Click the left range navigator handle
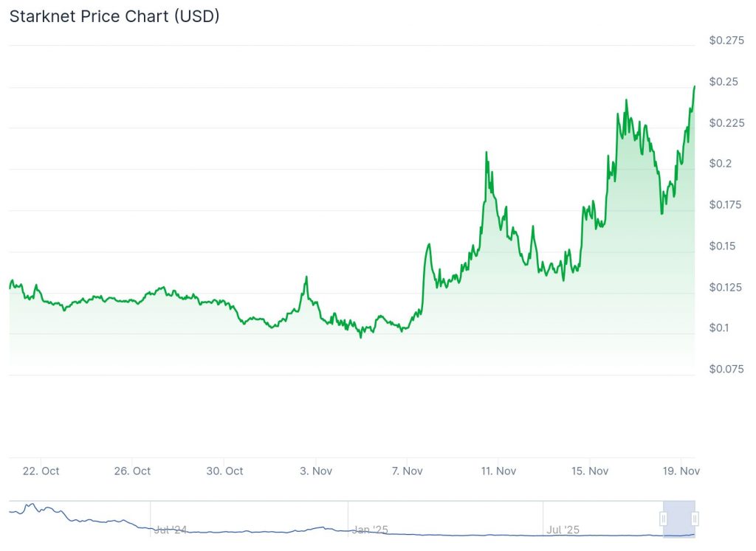This screenshot has height=551, width=756. point(663,519)
